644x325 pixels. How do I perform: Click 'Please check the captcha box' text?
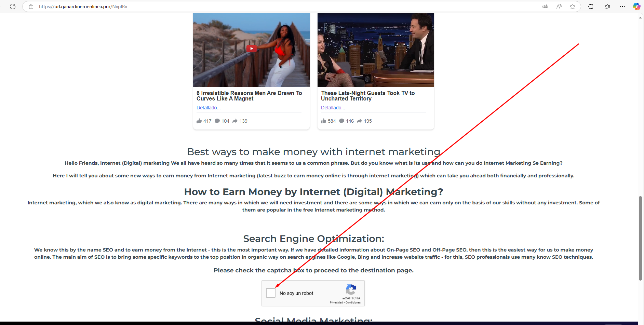(x=313, y=270)
